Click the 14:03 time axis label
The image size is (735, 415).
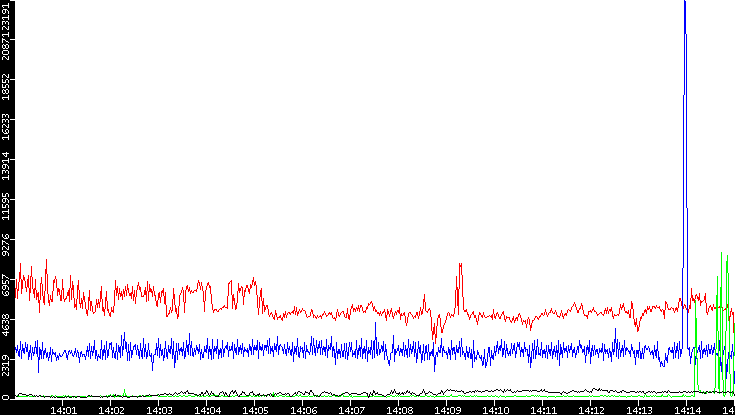pyautogui.click(x=158, y=410)
